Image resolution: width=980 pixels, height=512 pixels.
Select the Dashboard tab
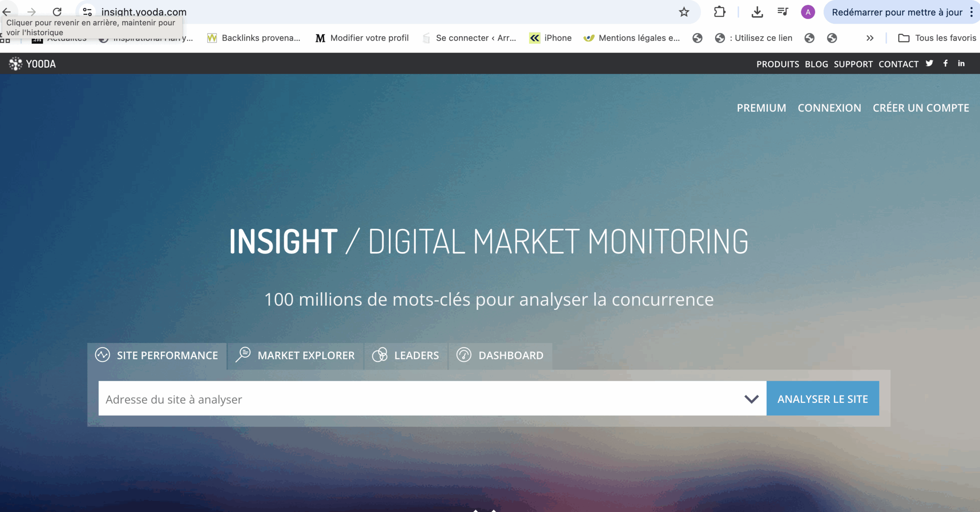point(500,355)
